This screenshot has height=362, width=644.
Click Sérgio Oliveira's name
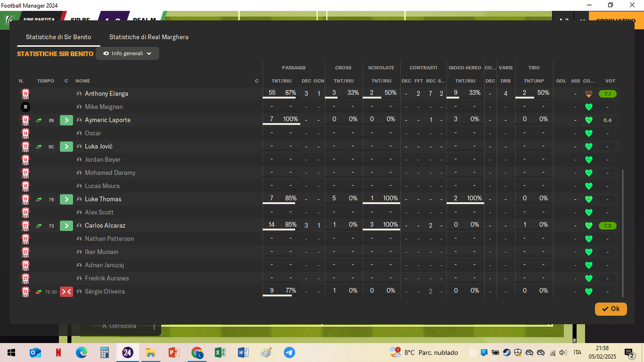[x=105, y=292]
